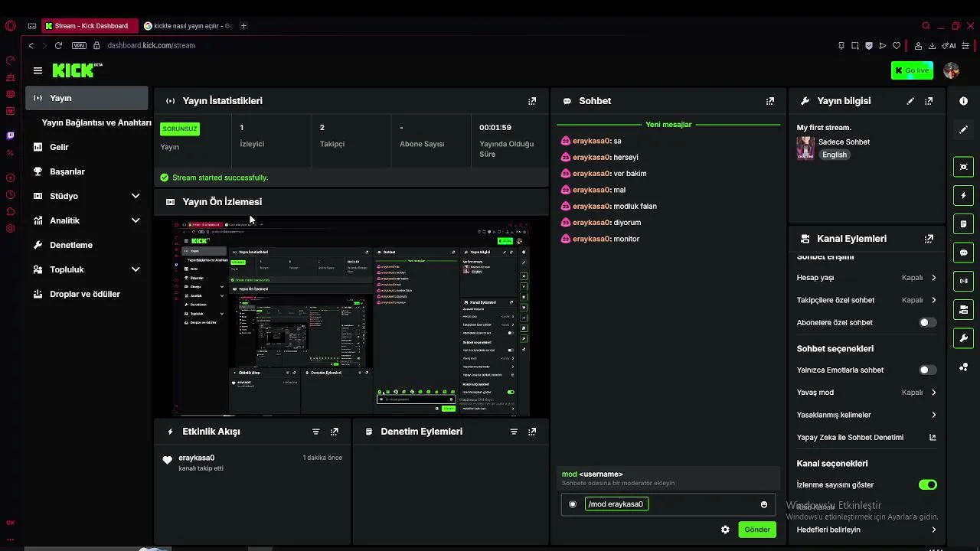Click the VPN badge in address bar

tap(79, 45)
